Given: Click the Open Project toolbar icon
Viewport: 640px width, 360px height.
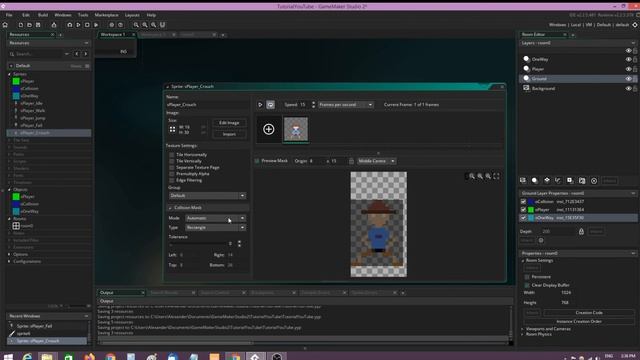Looking at the screenshot, I should tap(29, 25).
